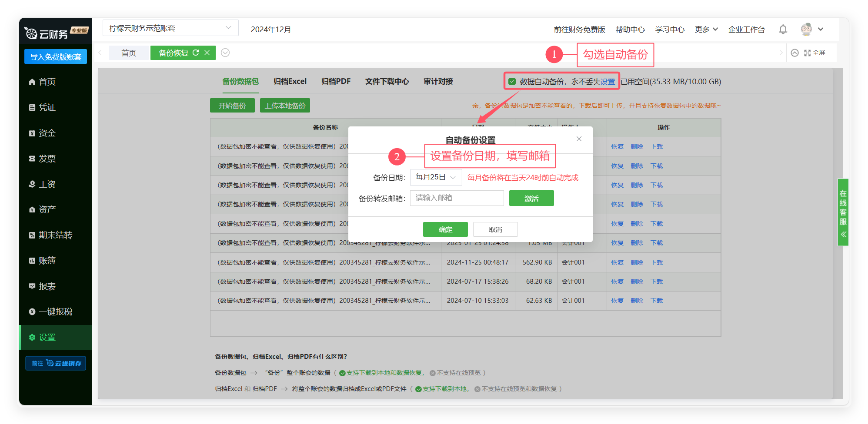868x424 pixels.
Task: Expand the 更多 menu
Action: pyautogui.click(x=706, y=30)
